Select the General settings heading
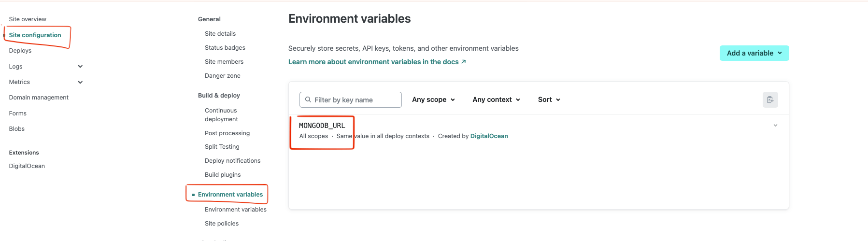Image resolution: width=868 pixels, height=241 pixels. pos(209,19)
